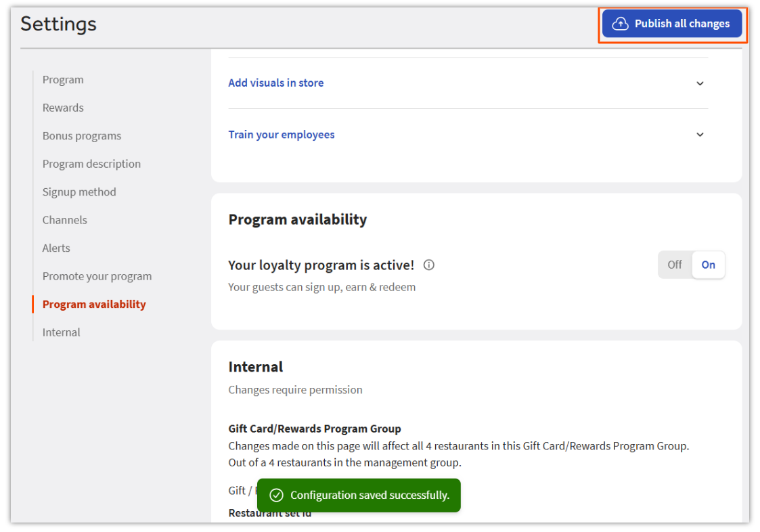Screen dimensions: 760x532
Task: Click the cloud upload icon in Publish button
Action: click(620, 24)
